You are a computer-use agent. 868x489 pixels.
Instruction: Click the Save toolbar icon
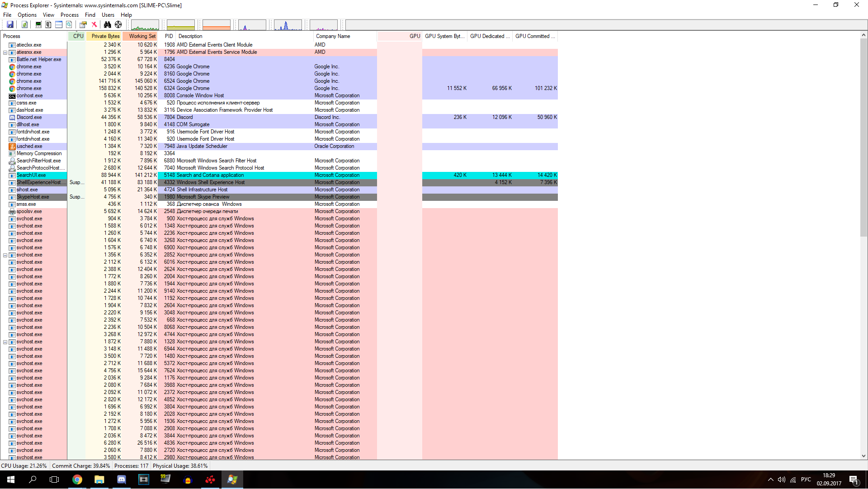10,25
